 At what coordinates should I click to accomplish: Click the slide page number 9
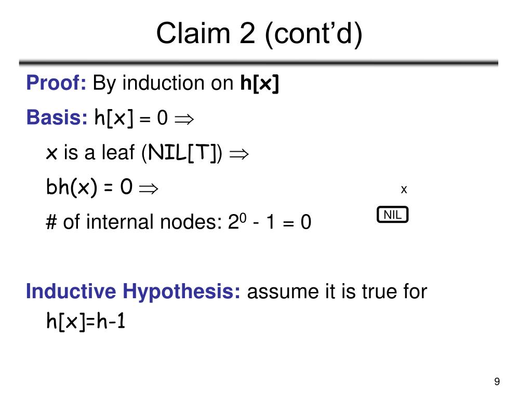tap(497, 382)
